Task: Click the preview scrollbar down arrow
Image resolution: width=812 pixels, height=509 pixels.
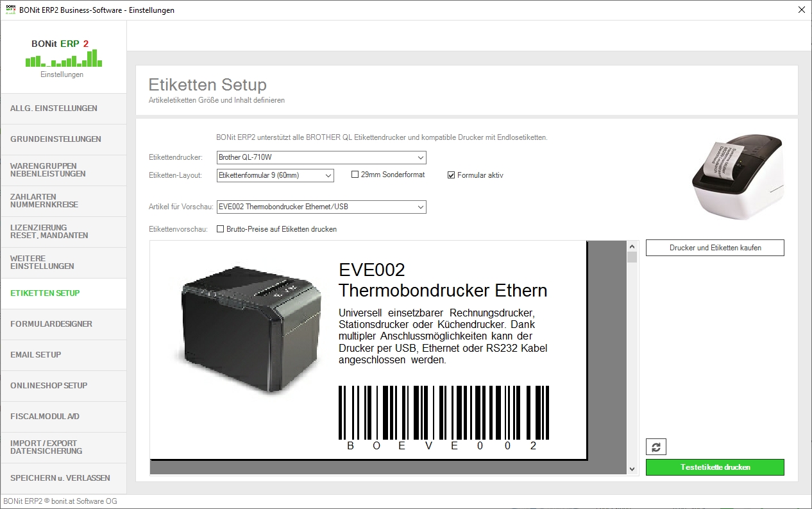Action: click(632, 469)
